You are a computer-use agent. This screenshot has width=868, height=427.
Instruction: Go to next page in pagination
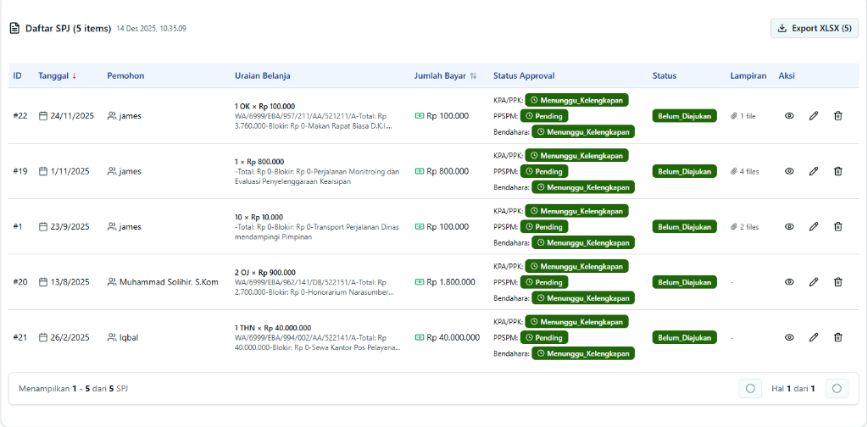pos(837,388)
